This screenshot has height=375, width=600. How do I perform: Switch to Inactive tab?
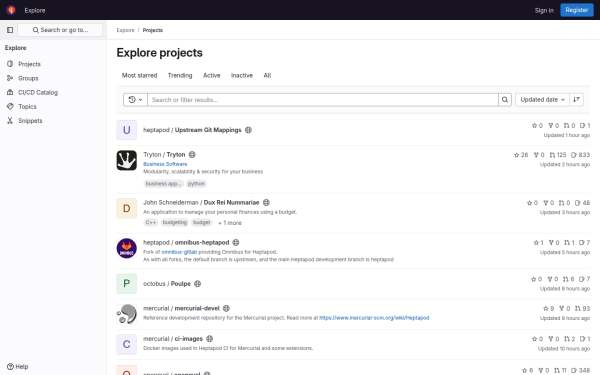point(242,75)
